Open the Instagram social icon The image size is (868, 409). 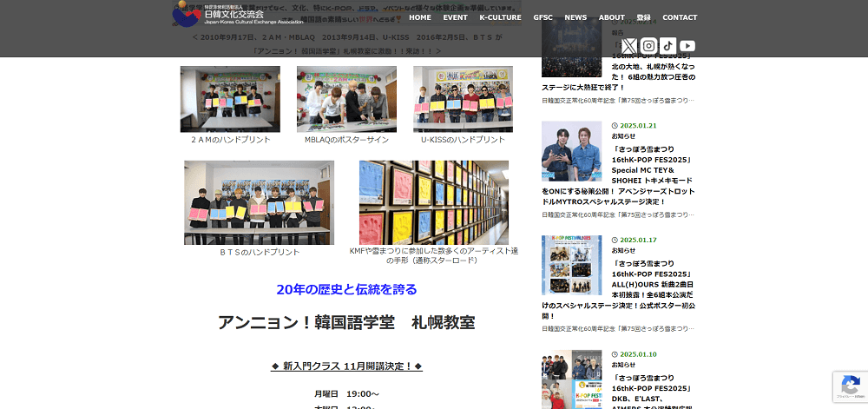[x=648, y=46]
